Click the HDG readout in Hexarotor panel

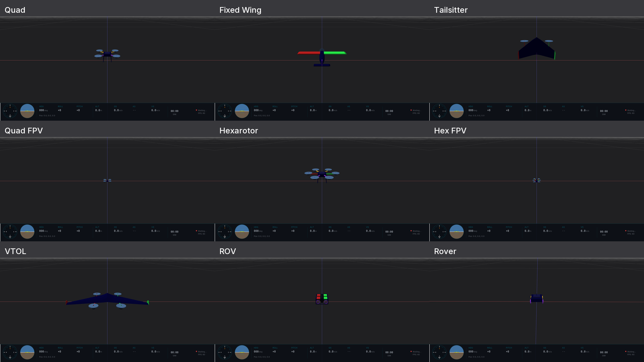click(x=258, y=231)
